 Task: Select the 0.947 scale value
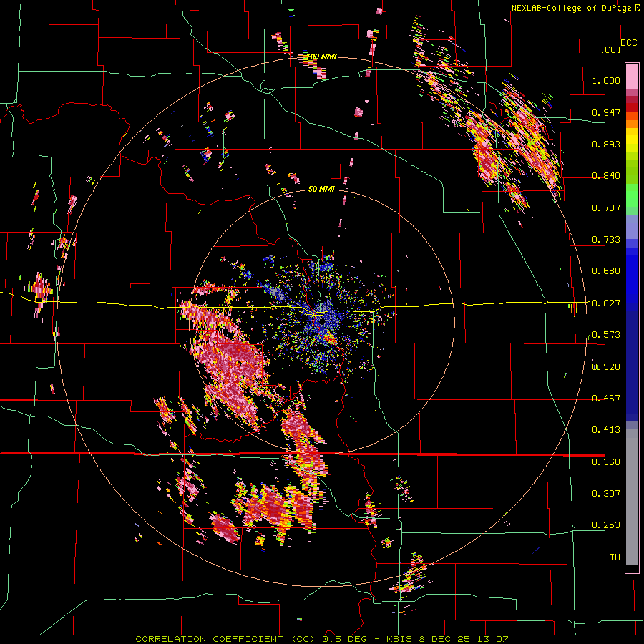click(606, 112)
